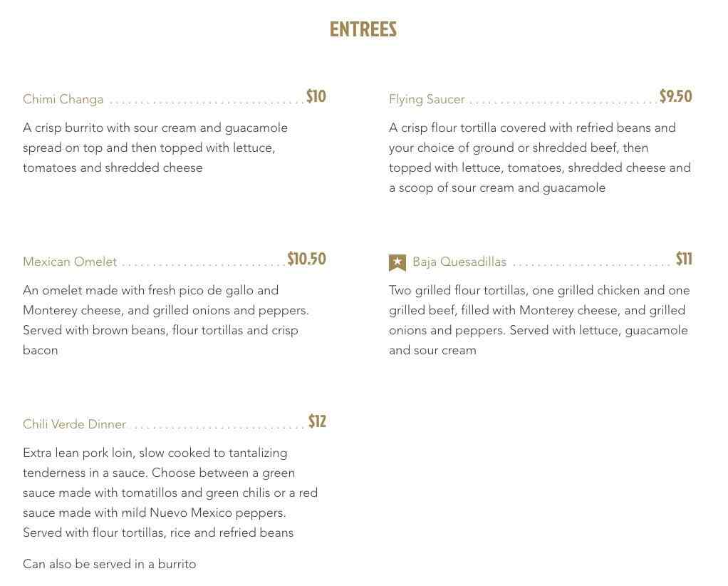The image size is (728, 586).
Task: Click the Mexican Omelet description paragraph
Action: (x=166, y=320)
